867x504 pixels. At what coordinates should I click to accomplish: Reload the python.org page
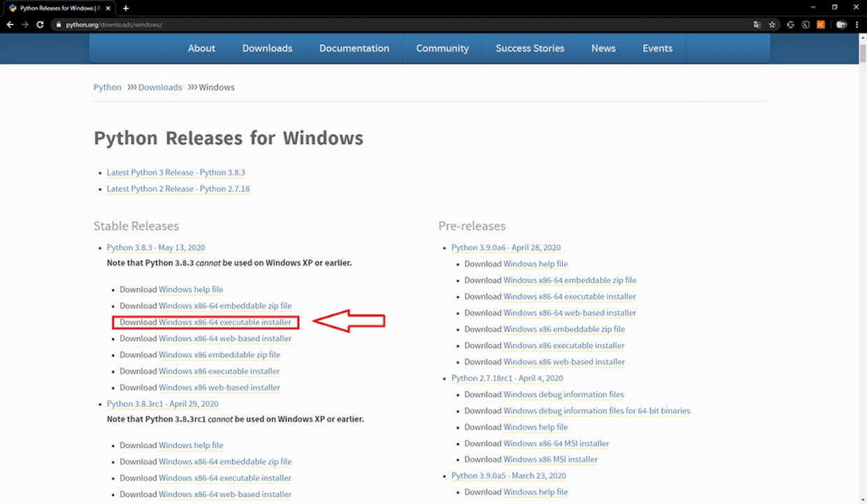click(x=40, y=24)
